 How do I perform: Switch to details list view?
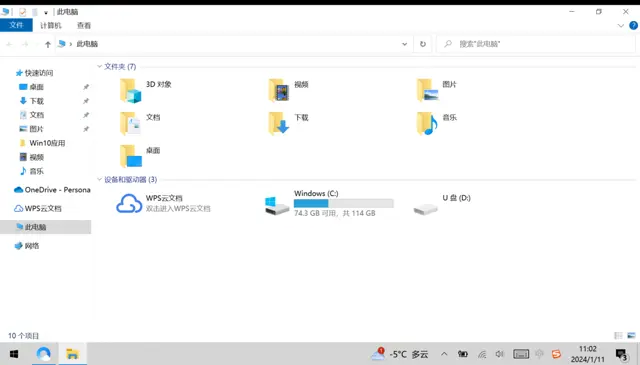click(x=618, y=336)
